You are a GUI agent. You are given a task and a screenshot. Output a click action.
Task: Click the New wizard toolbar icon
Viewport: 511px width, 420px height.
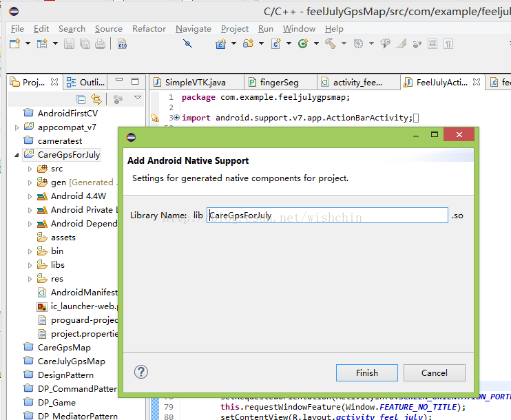(15, 43)
